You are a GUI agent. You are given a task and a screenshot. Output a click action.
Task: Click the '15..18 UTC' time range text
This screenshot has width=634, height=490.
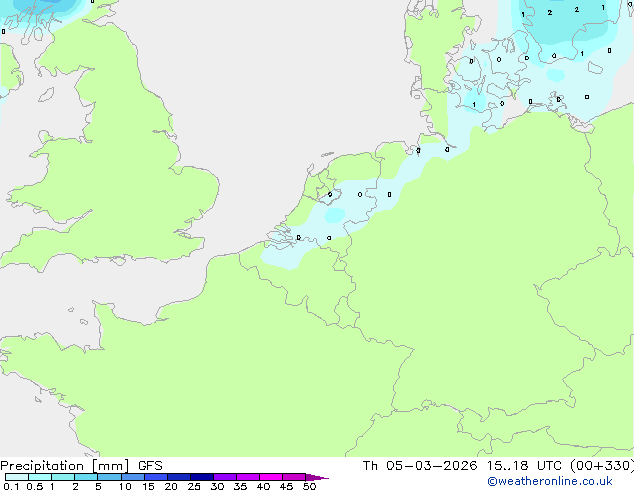(524, 466)
